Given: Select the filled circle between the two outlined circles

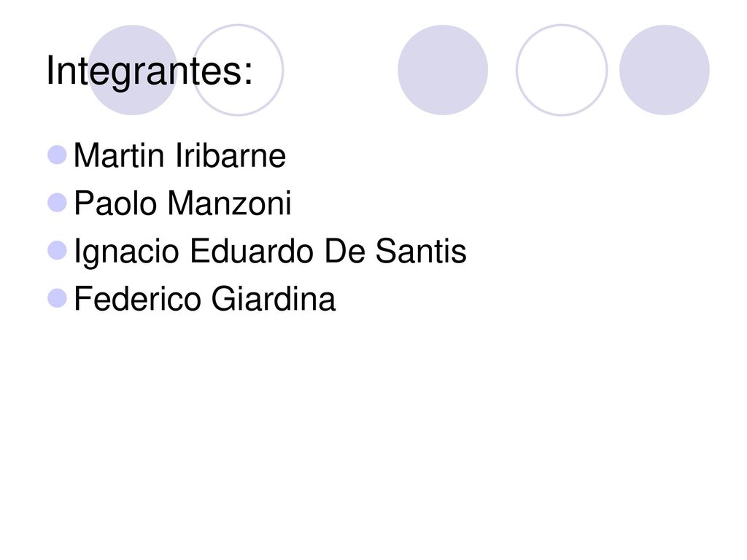Looking at the screenshot, I should [443, 70].
